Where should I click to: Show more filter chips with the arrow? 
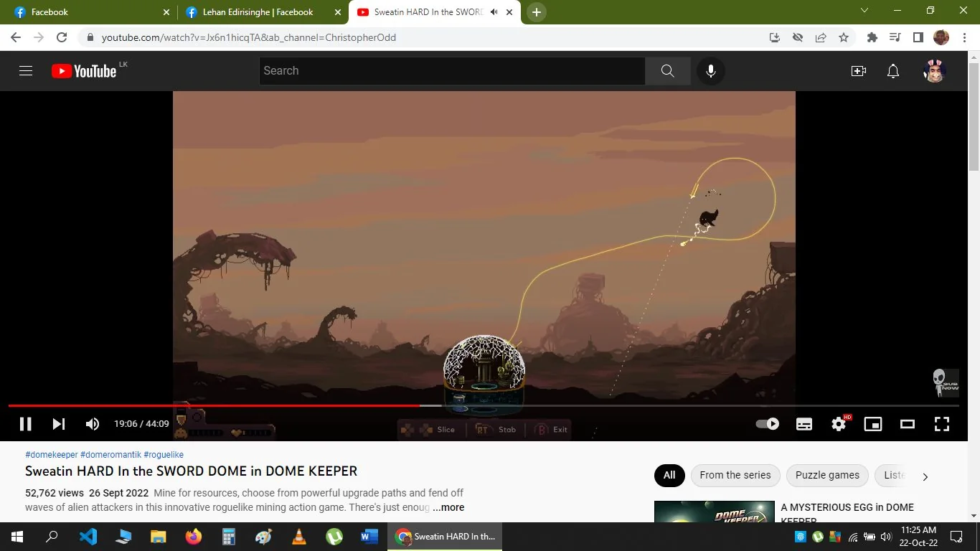(x=925, y=476)
